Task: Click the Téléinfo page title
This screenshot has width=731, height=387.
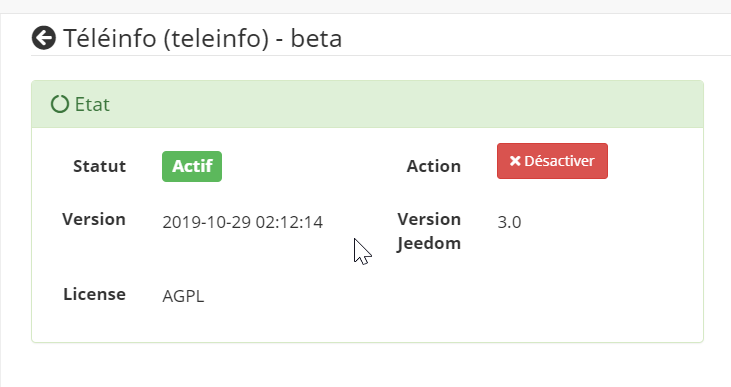Action: (x=202, y=38)
